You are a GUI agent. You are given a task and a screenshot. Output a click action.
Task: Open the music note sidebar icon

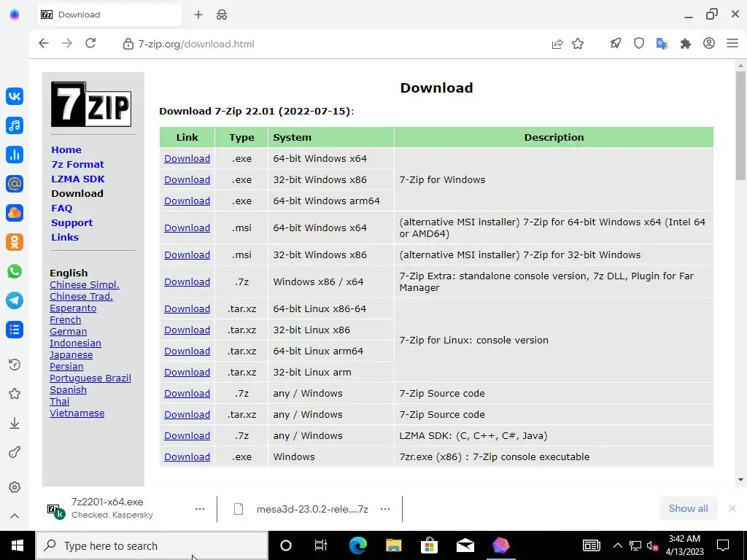pyautogui.click(x=15, y=125)
